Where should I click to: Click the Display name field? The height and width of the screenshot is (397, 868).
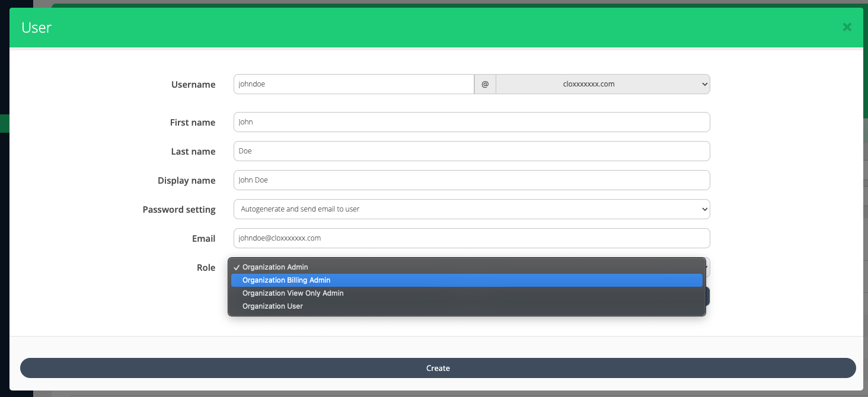tap(471, 180)
